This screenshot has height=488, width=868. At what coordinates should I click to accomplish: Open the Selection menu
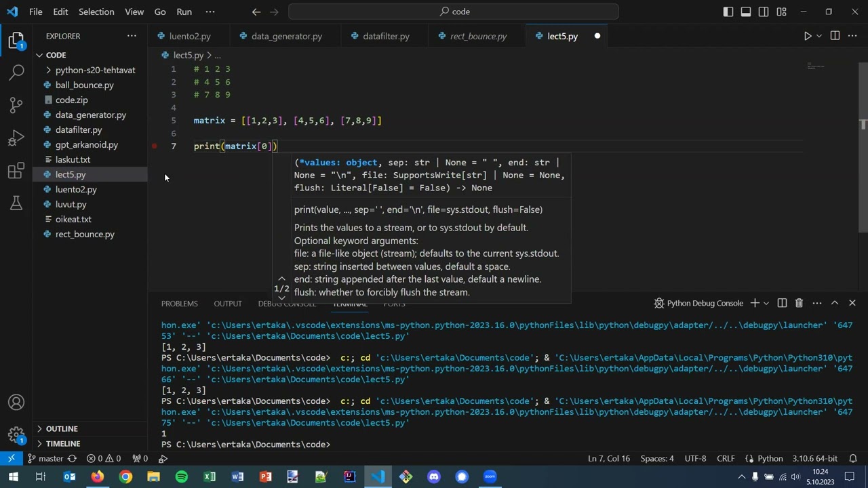(x=96, y=12)
